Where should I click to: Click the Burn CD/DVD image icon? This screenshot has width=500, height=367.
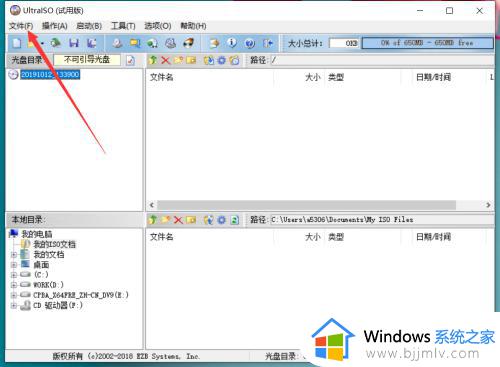point(171,43)
